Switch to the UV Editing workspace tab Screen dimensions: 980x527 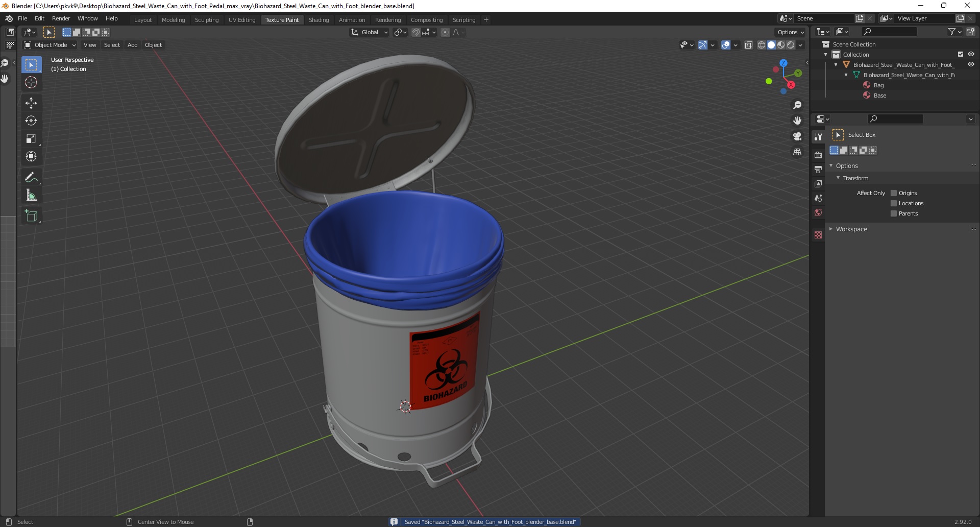[x=242, y=20]
